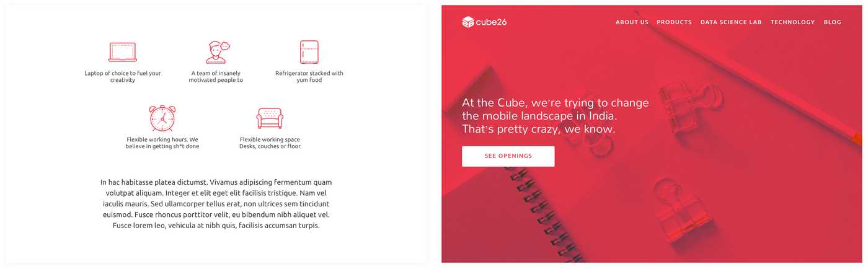Navigate to the Technology section
Screen dimensions: 868x269
coord(792,22)
